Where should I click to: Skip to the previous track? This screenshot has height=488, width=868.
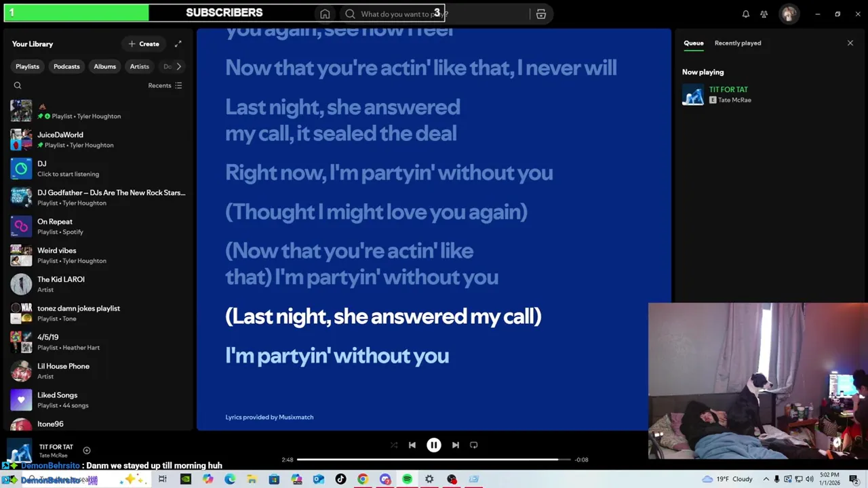click(x=412, y=445)
